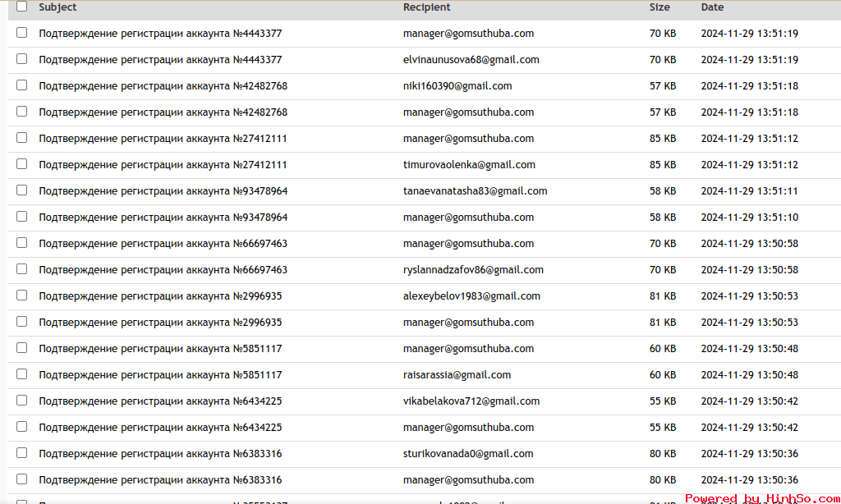Click recipient elvinaunusova68@gmail.com

[x=471, y=60]
